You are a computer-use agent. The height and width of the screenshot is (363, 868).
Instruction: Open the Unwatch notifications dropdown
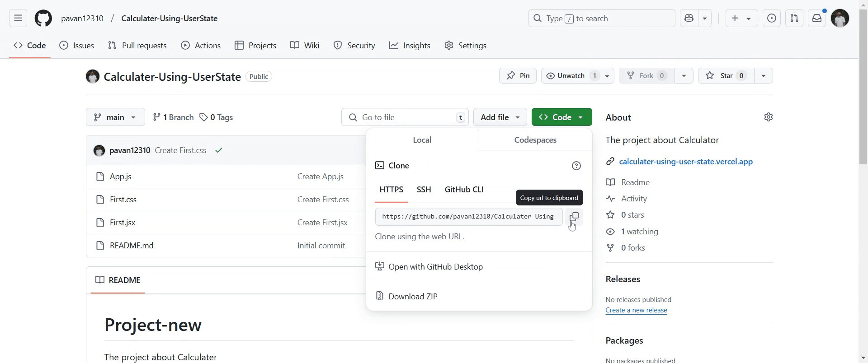click(578, 76)
